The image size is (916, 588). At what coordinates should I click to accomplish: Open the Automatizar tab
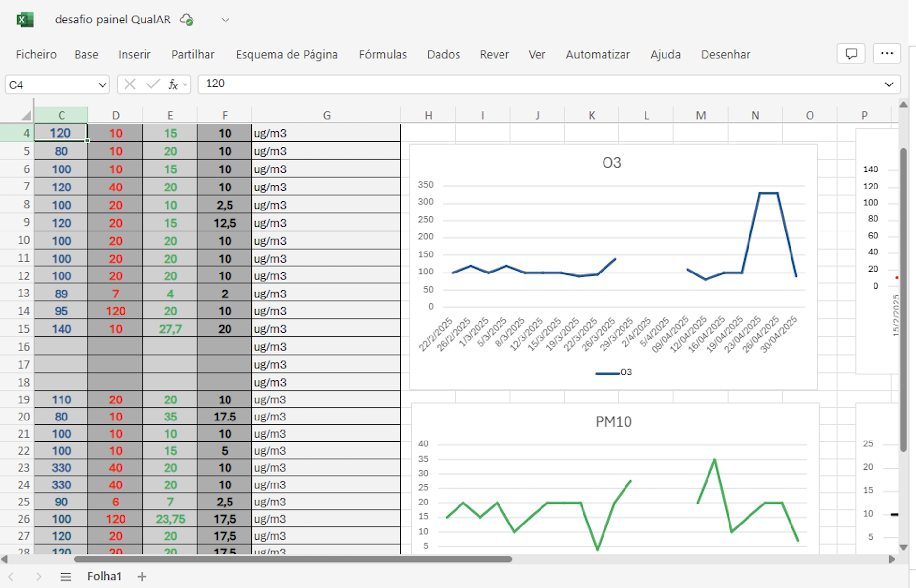pos(598,54)
